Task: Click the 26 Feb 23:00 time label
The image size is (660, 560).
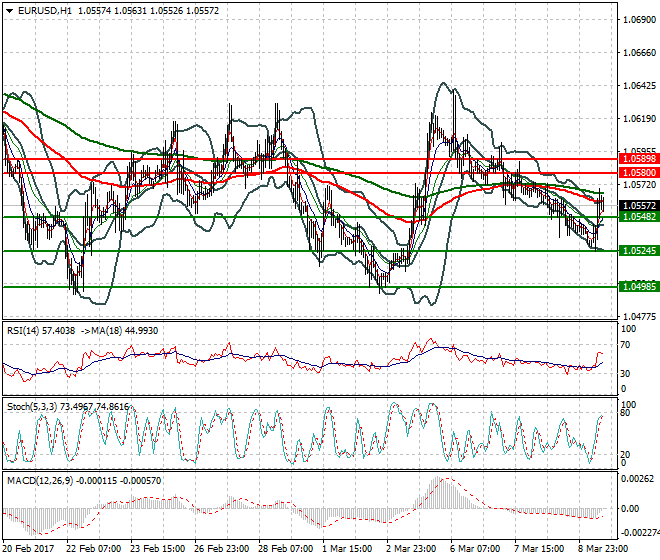Action: coord(221,549)
